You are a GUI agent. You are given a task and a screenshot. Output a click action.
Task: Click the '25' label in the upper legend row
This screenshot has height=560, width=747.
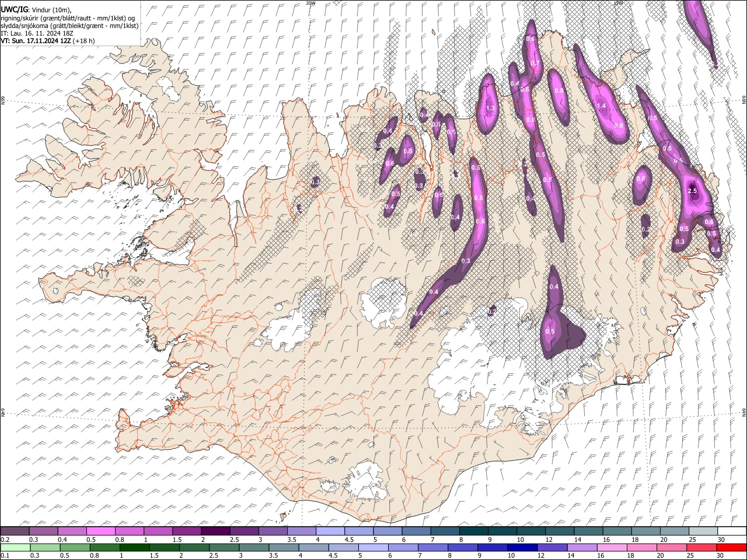pyautogui.click(x=692, y=540)
